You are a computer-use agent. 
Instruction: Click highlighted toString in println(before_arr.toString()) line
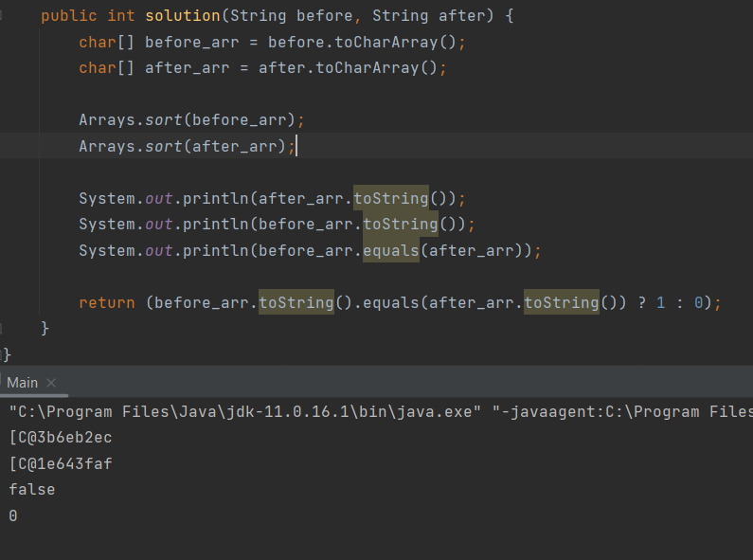pos(401,225)
